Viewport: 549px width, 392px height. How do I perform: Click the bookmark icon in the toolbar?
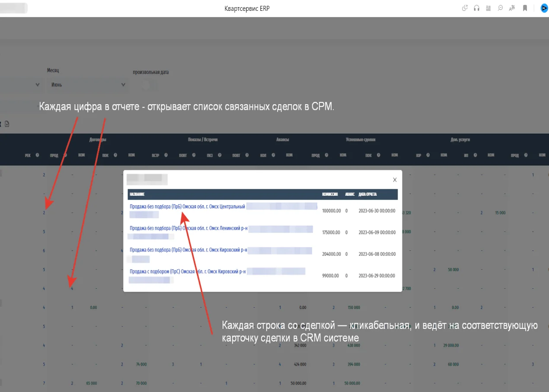pyautogui.click(x=524, y=8)
